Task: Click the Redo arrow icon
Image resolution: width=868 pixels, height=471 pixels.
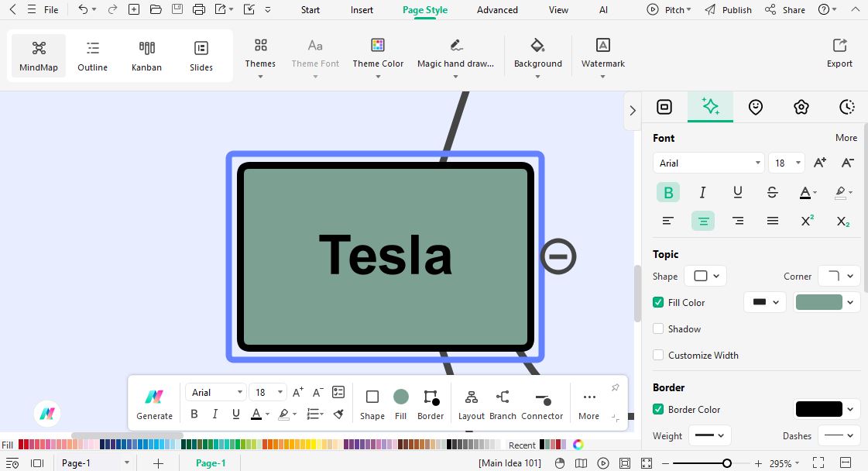Action: (x=112, y=9)
